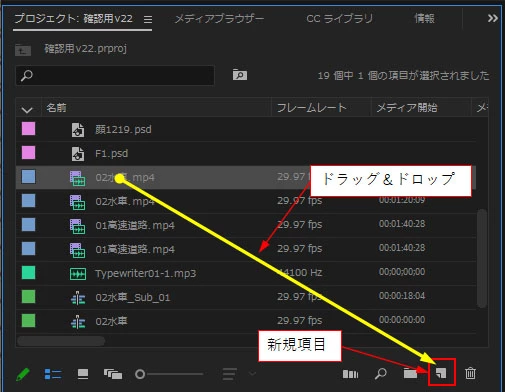Open the 情報 panel tab

pos(424,18)
